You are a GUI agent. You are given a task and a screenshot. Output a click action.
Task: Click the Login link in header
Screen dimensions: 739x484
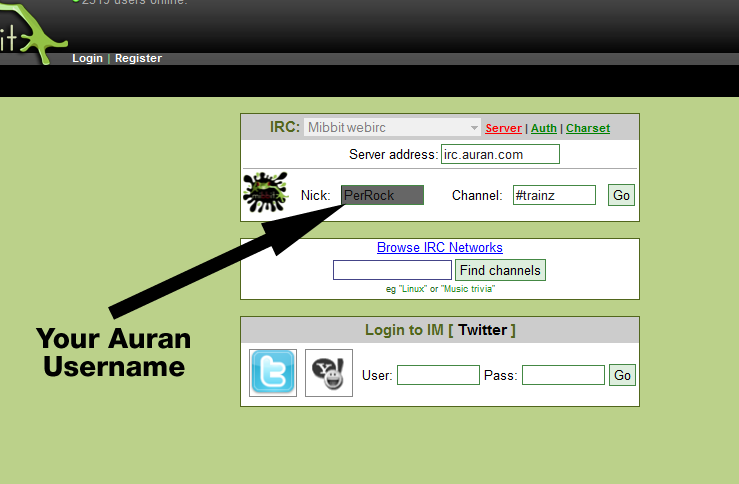(x=87, y=58)
